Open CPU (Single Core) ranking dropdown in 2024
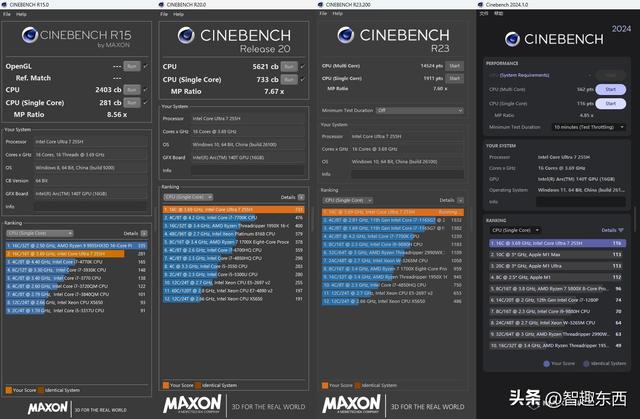 [515, 231]
